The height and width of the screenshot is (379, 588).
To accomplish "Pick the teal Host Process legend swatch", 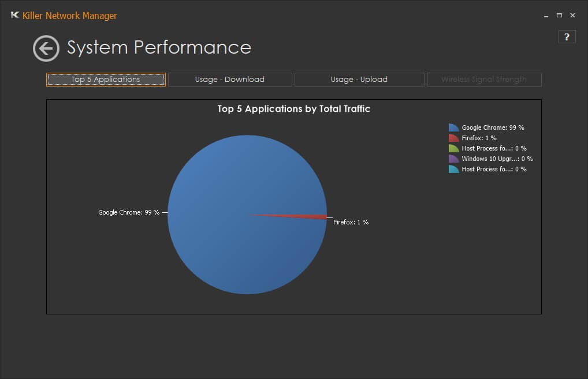I will coord(454,169).
